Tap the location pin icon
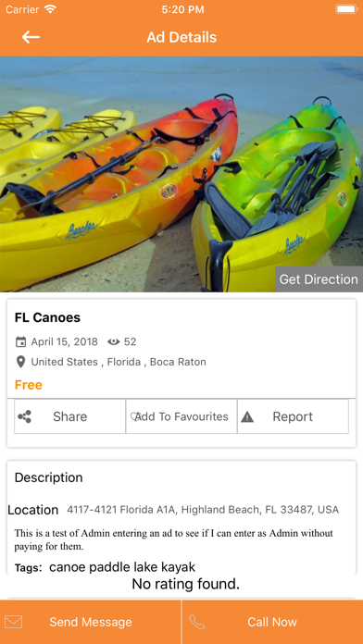 coord(20,362)
